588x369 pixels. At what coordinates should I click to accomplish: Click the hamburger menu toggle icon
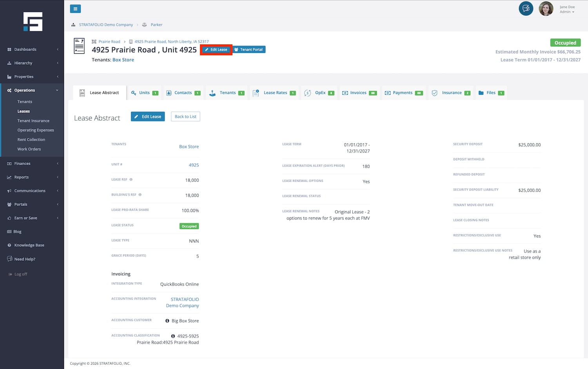[75, 9]
